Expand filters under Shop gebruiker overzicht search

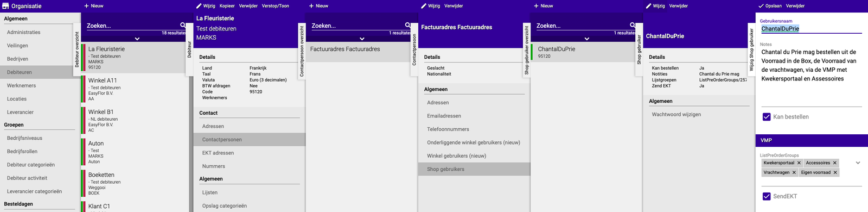(586, 39)
